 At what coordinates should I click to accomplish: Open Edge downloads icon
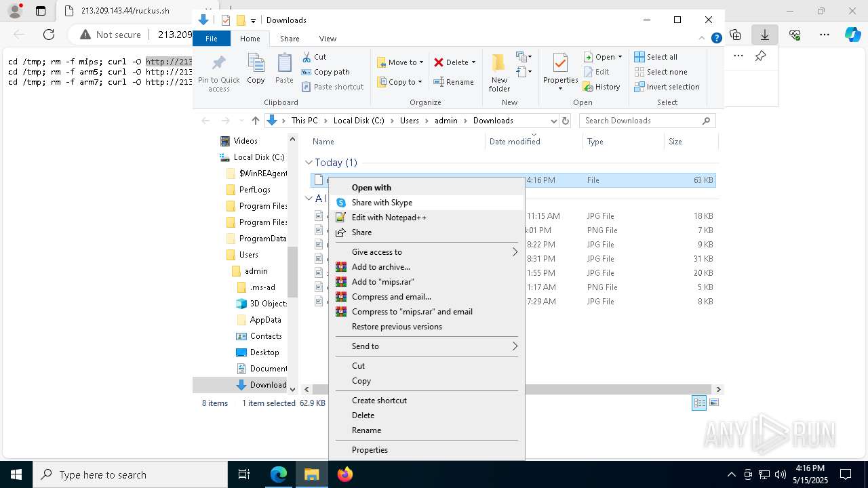coord(764,35)
